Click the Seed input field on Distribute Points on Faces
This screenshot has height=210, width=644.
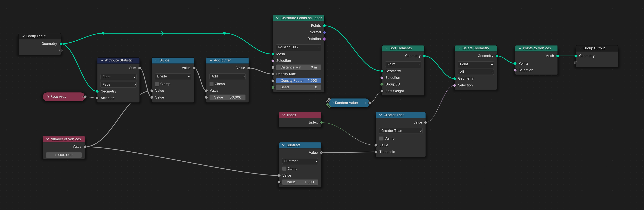point(299,87)
